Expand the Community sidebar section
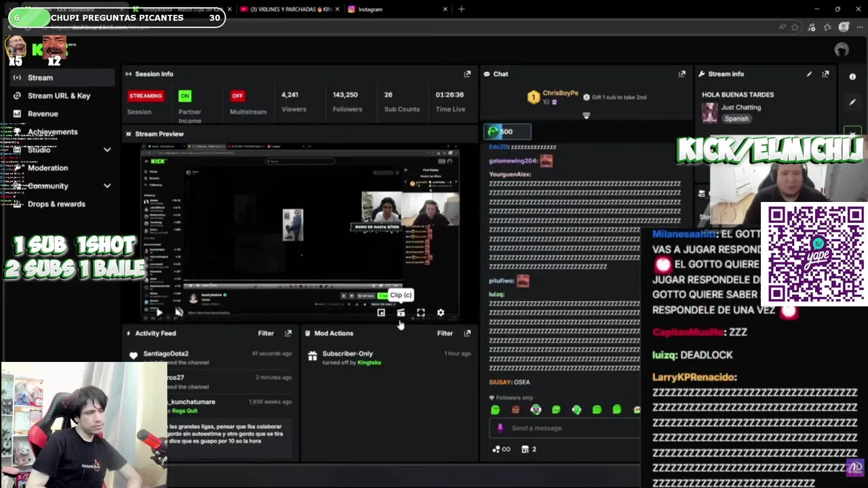 (x=106, y=186)
